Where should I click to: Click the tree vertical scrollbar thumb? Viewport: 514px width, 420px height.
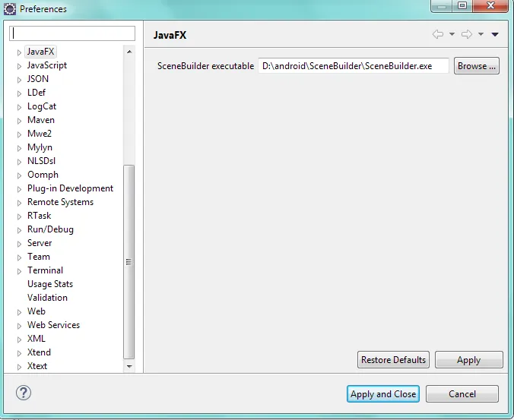(128, 262)
